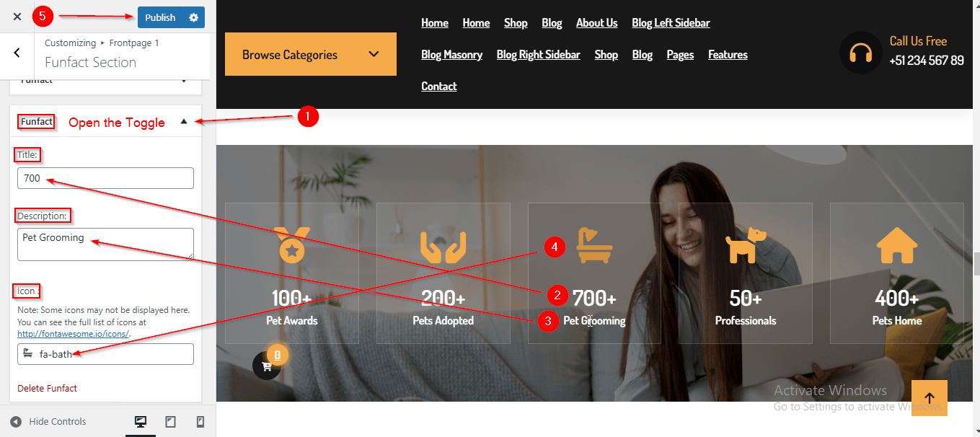
Task: Switch to tablet preview device icon
Action: click(170, 422)
